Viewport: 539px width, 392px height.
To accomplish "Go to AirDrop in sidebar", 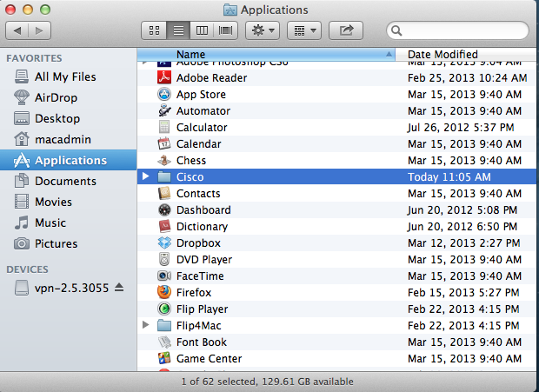I will [57, 97].
